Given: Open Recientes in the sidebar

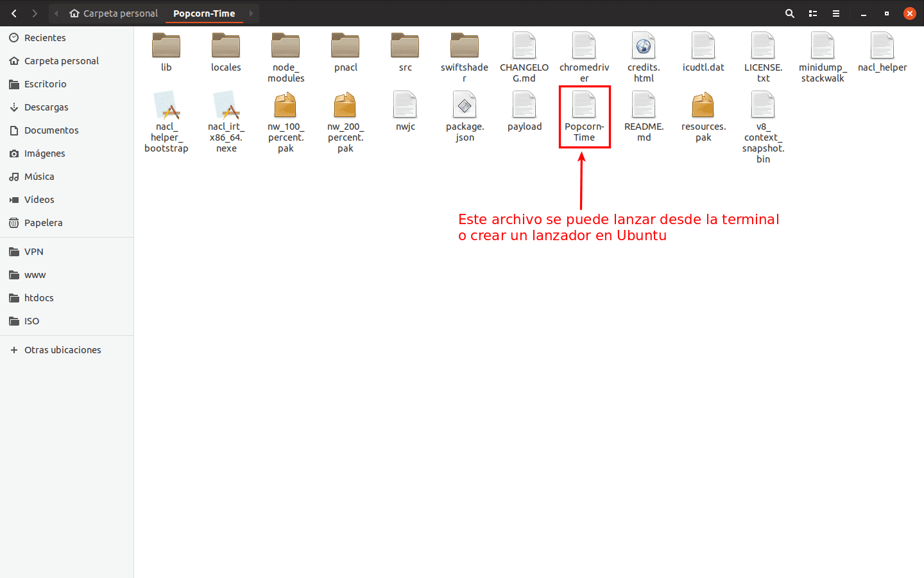Looking at the screenshot, I should pos(67,38).
